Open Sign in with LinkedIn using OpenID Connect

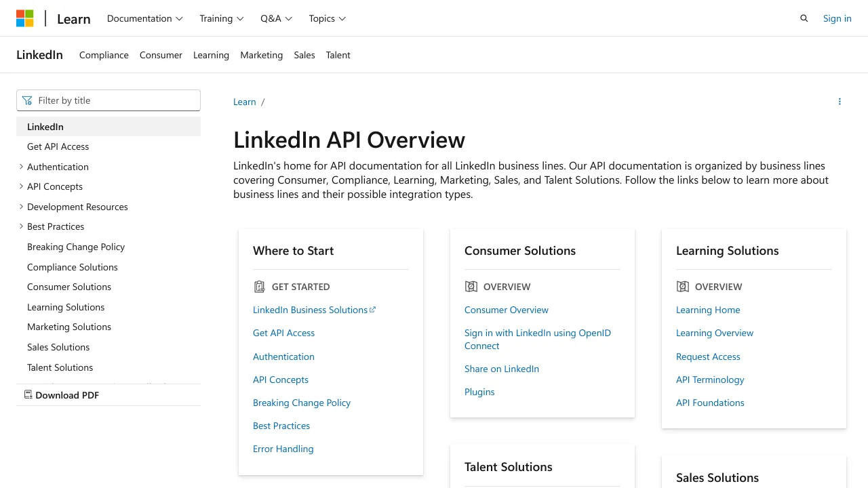click(538, 339)
